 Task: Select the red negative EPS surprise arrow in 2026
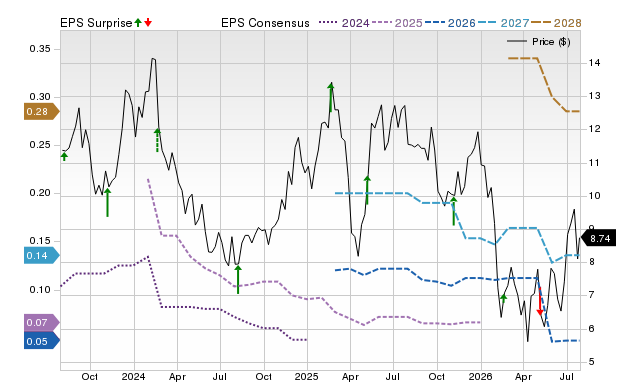point(540,301)
